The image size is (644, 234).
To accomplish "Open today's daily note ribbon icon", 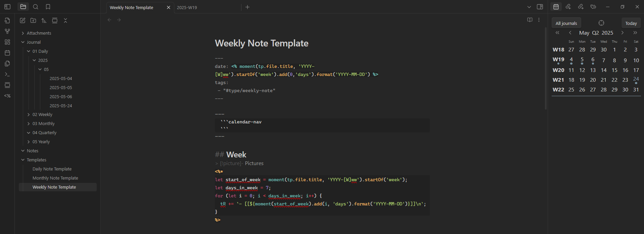I will (7, 53).
